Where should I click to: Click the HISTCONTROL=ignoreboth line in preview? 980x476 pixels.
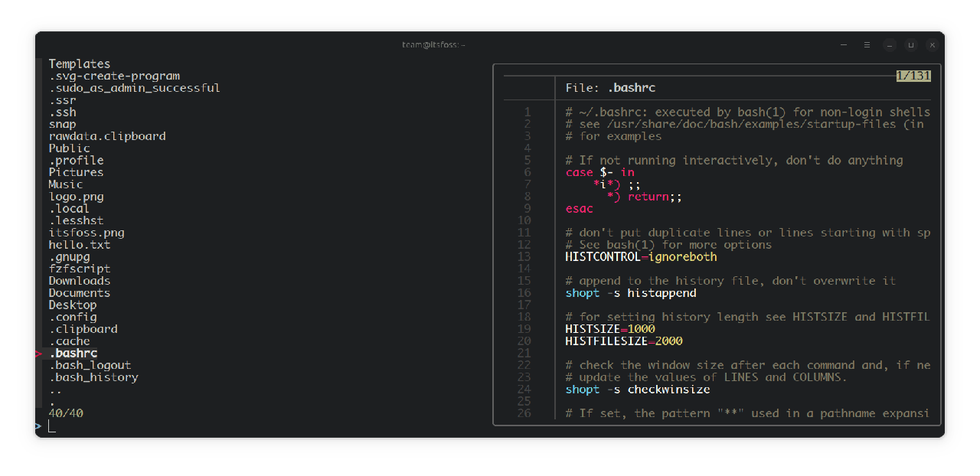click(641, 257)
